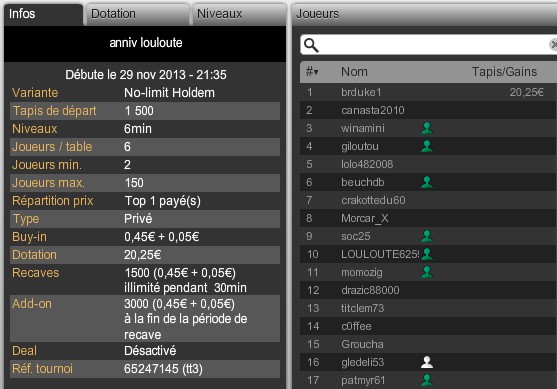
Task: Click the Tapis de départ value 1 500
Action: 139,111
